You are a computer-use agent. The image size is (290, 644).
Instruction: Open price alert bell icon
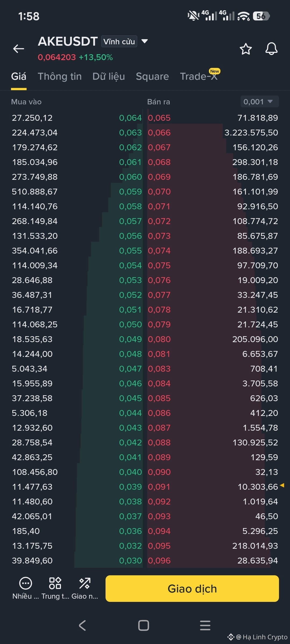coord(271,49)
